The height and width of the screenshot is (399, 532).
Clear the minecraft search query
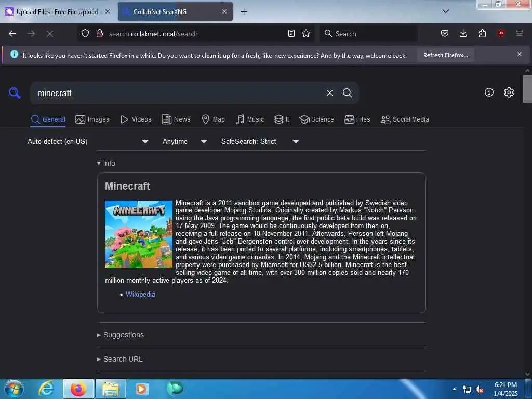tap(329, 92)
